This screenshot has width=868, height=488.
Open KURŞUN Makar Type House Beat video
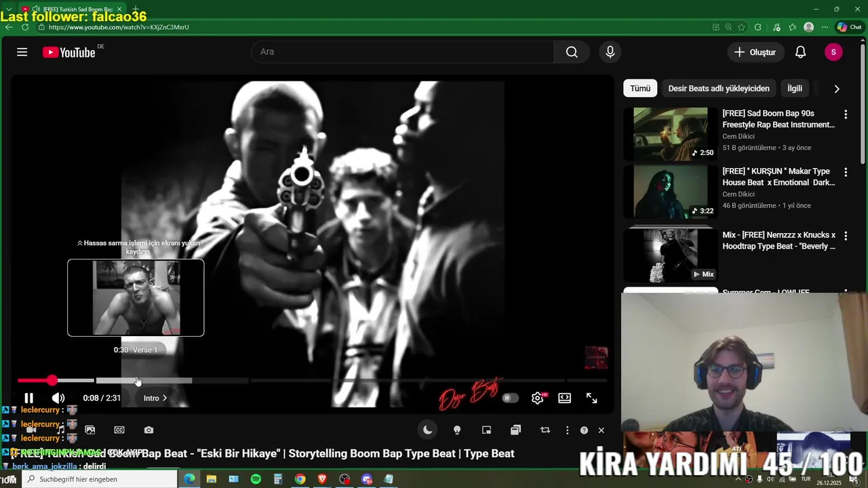[x=778, y=177]
